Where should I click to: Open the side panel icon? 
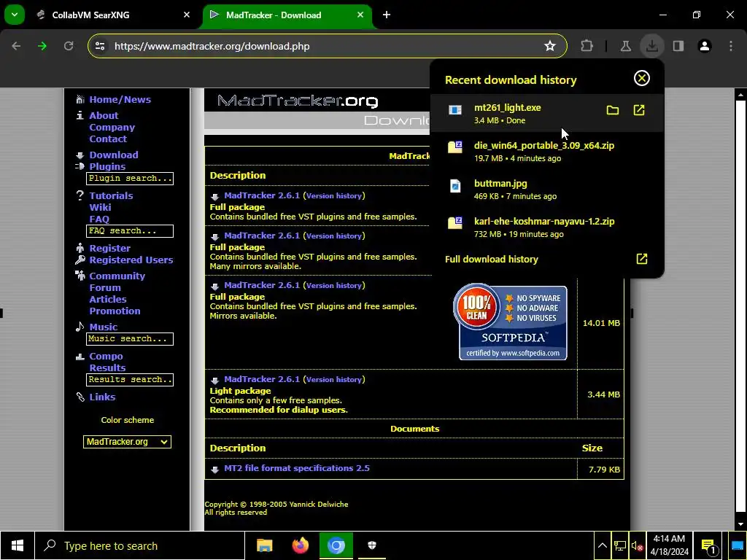tap(678, 46)
